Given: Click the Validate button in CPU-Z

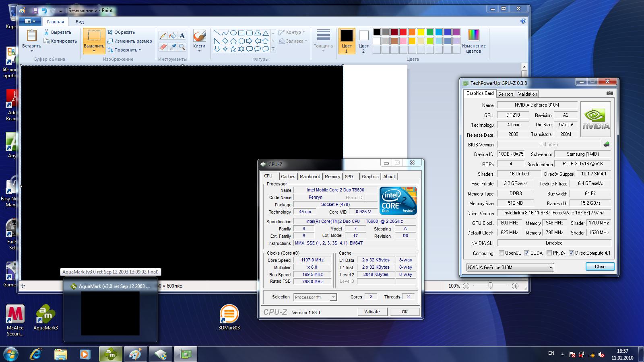Looking at the screenshot, I should 372,312.
